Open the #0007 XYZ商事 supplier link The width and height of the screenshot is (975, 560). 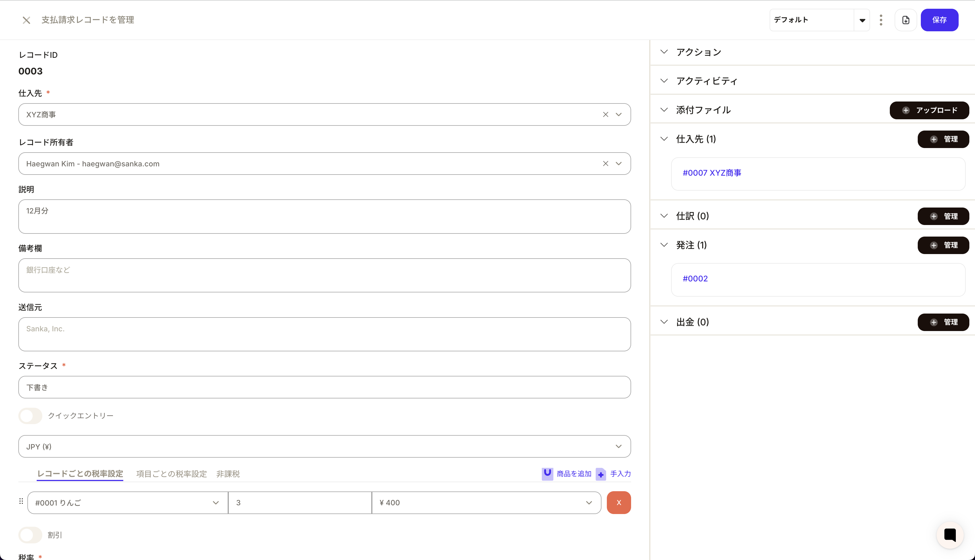712,173
